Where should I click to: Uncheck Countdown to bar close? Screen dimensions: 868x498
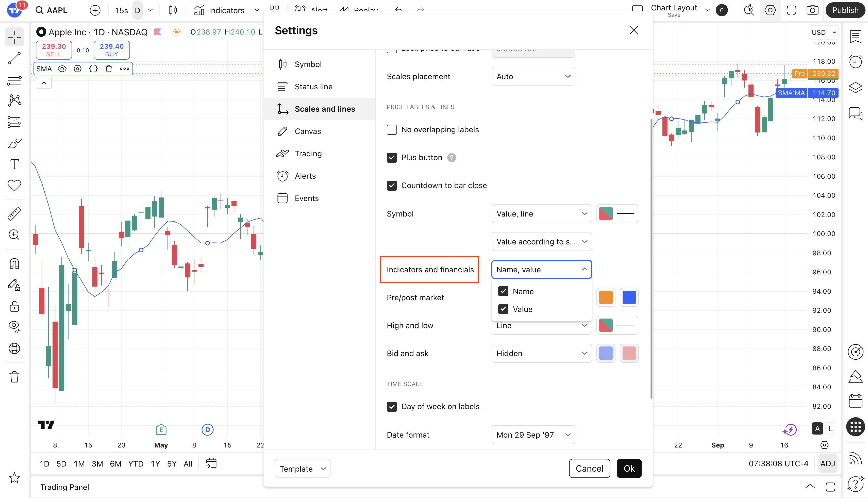point(392,185)
